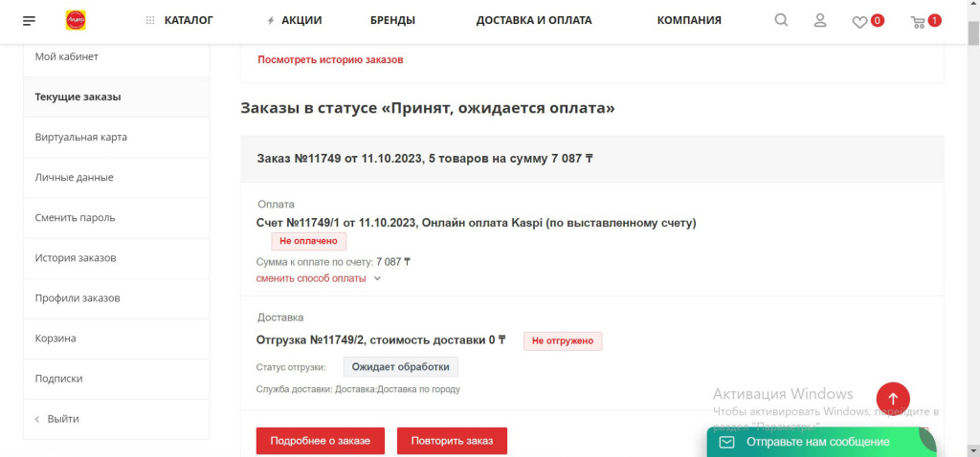Open АКЦИИ menu item
Viewport: 980px width, 457px height.
click(301, 20)
